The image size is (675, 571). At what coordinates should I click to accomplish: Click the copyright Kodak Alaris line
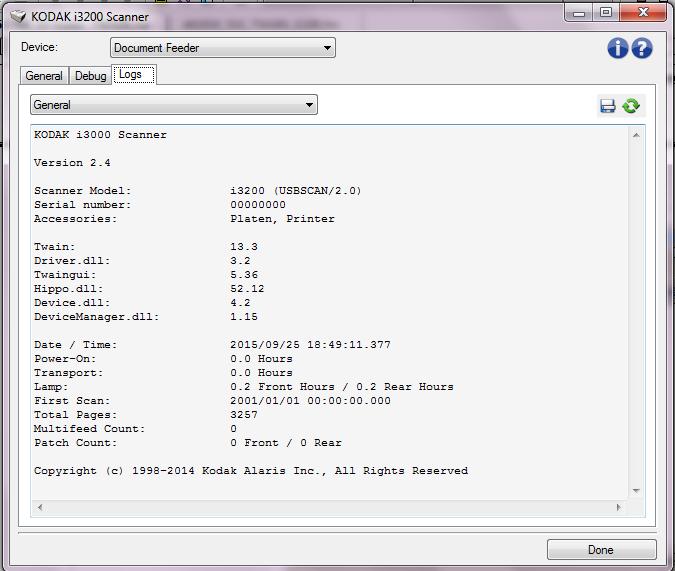[251, 471]
